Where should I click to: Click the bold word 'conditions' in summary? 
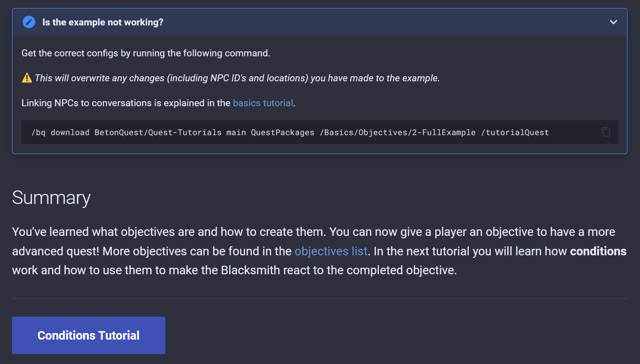pyautogui.click(x=598, y=251)
